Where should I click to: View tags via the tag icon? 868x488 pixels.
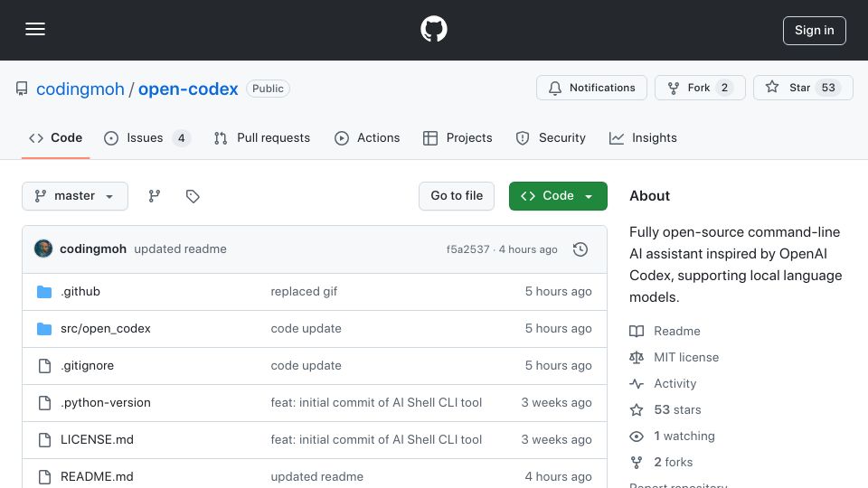193,196
